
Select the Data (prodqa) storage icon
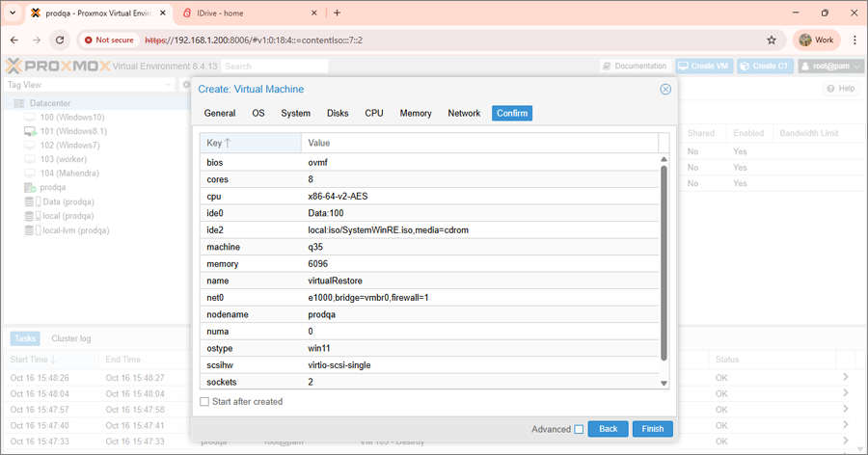[x=30, y=201]
